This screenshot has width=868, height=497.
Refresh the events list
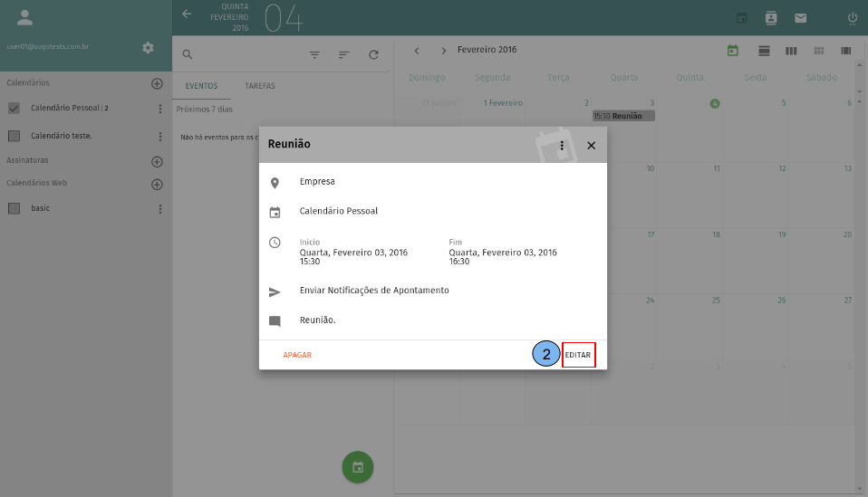click(373, 54)
